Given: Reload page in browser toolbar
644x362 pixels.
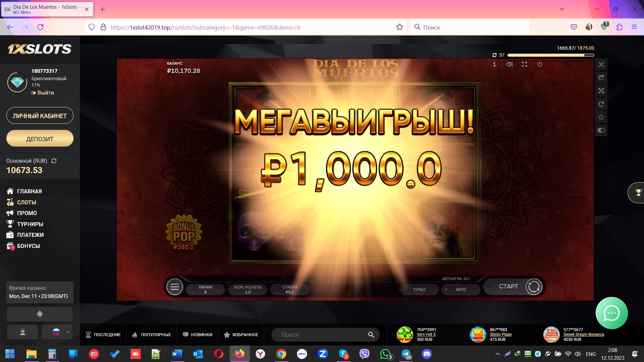Looking at the screenshot, I should 40,27.
